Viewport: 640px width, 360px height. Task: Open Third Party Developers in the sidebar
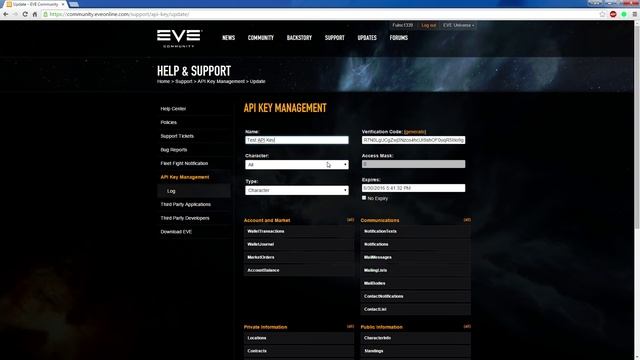pos(185,218)
